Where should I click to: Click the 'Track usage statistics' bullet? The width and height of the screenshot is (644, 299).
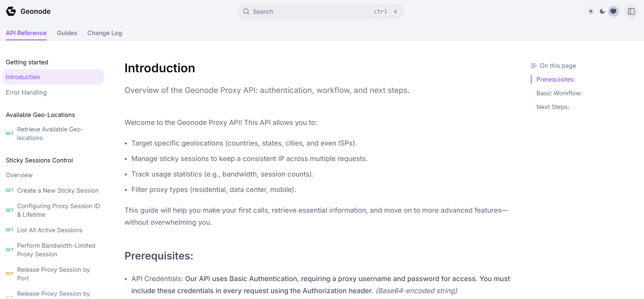coord(222,174)
